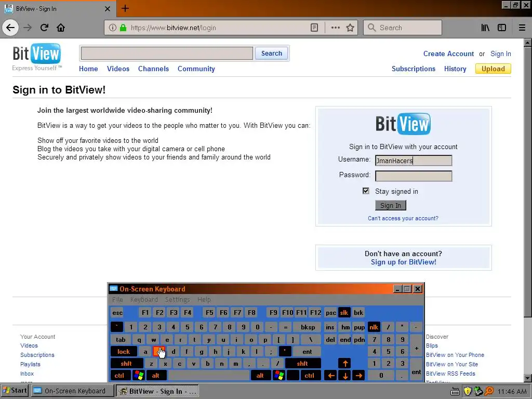Open the Community navigation tab
The image size is (532, 399).
(196, 69)
